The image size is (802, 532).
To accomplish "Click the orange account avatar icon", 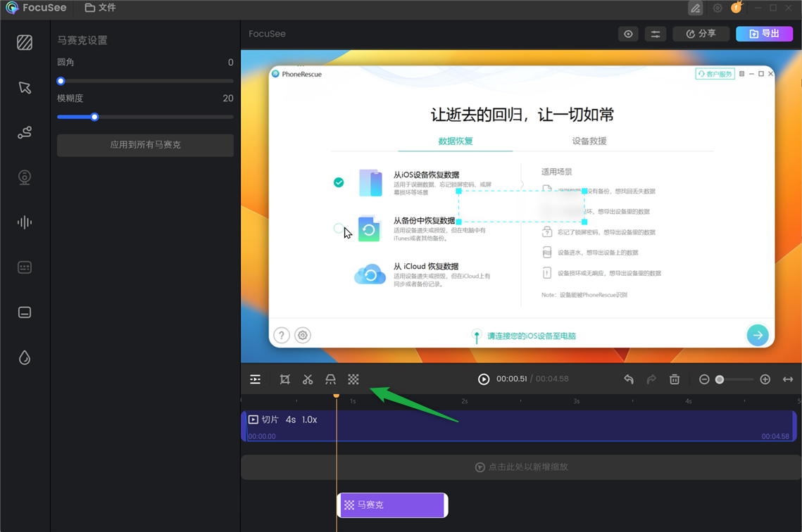I will 737,8.
